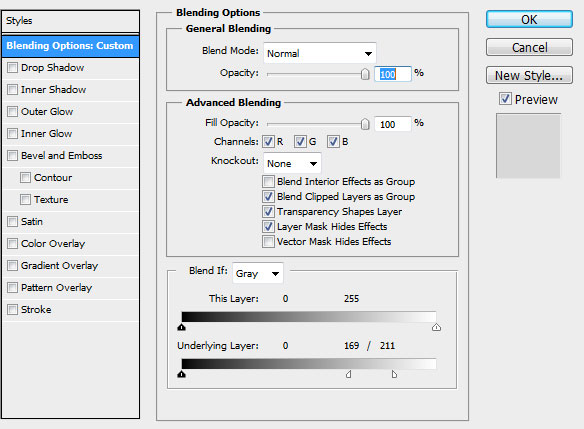Click the OK button
The width and height of the screenshot is (584, 429).
529,19
